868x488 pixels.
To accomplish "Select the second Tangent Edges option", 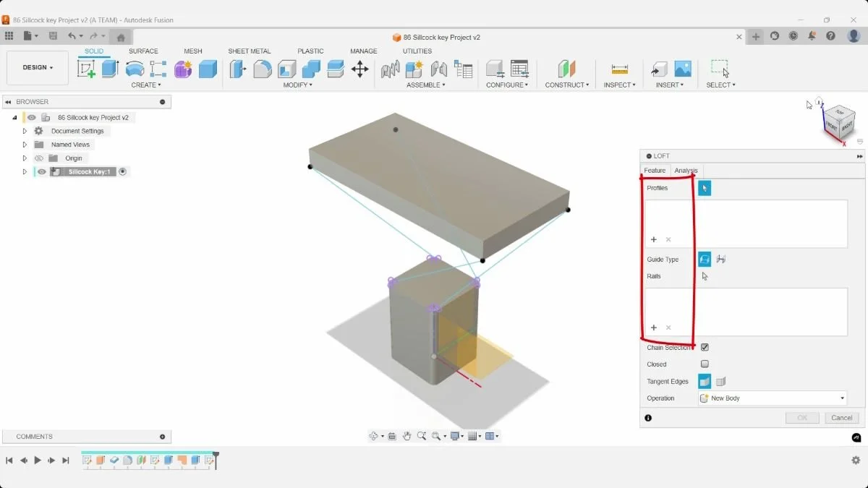I will point(720,381).
